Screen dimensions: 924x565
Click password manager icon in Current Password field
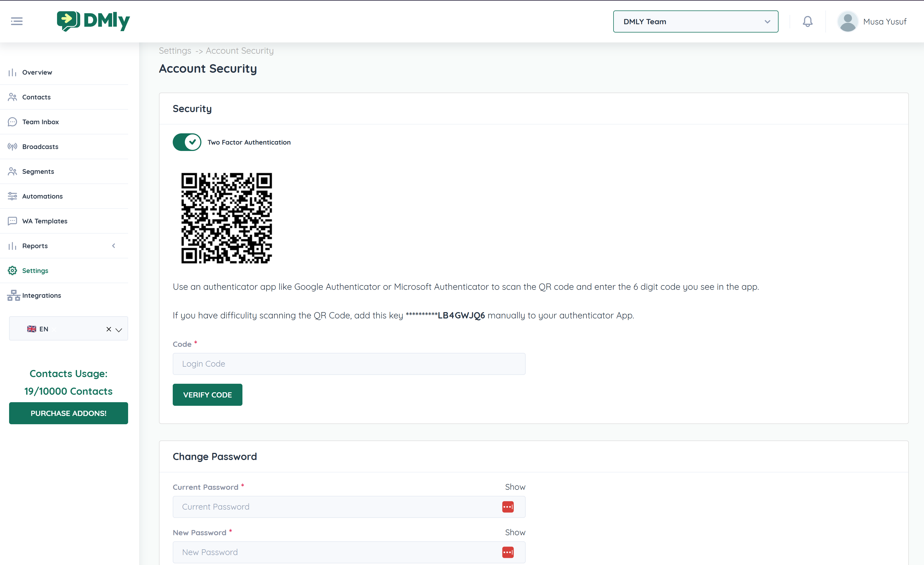508,507
